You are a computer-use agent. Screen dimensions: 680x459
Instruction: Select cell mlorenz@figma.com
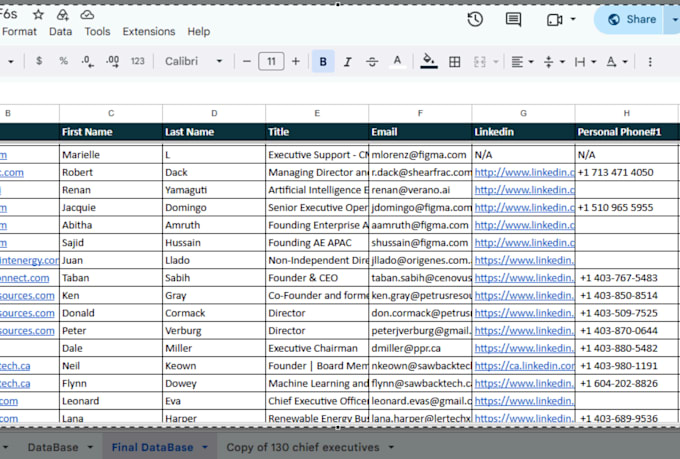420,155
